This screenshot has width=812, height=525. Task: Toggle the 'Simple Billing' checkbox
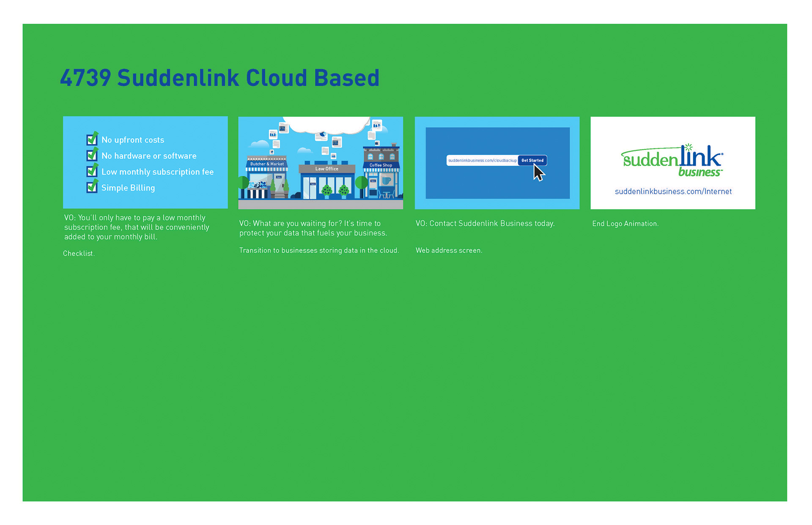pyautogui.click(x=92, y=187)
